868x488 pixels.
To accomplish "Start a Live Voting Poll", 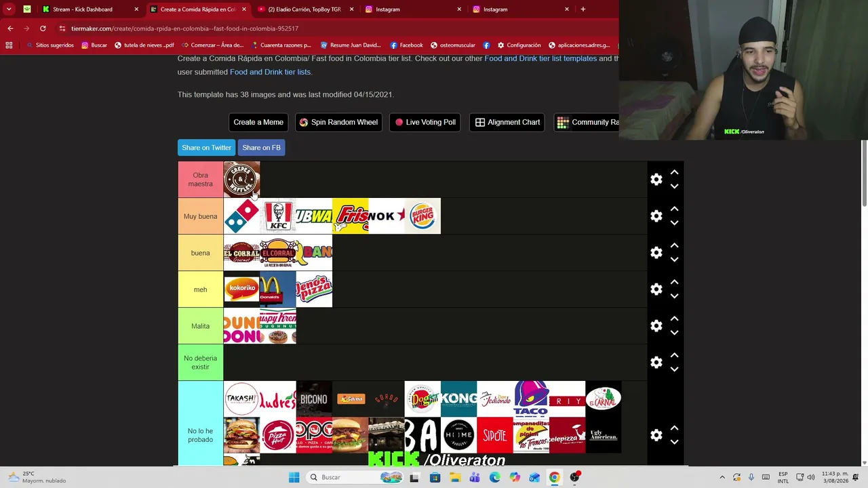I will (425, 122).
